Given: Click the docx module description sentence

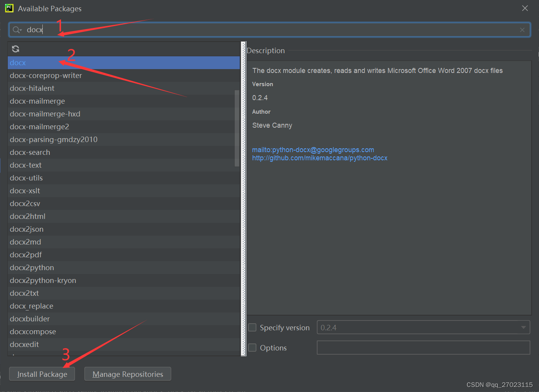Looking at the screenshot, I should [377, 71].
